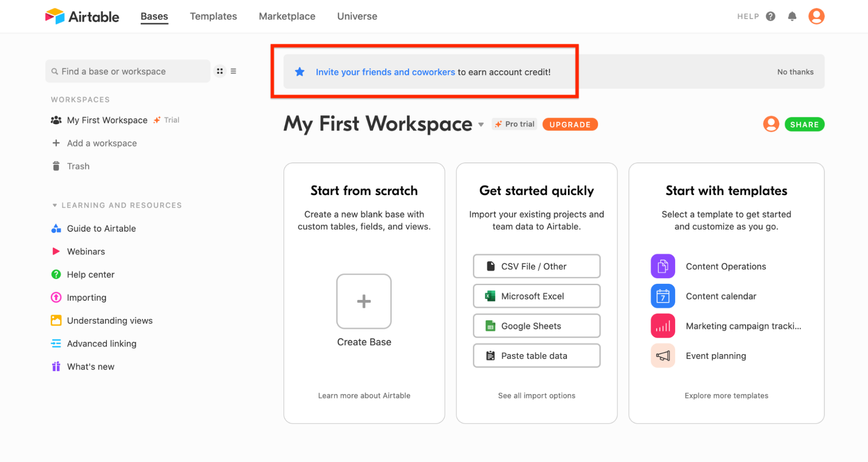Open Importing resource text

(86, 298)
